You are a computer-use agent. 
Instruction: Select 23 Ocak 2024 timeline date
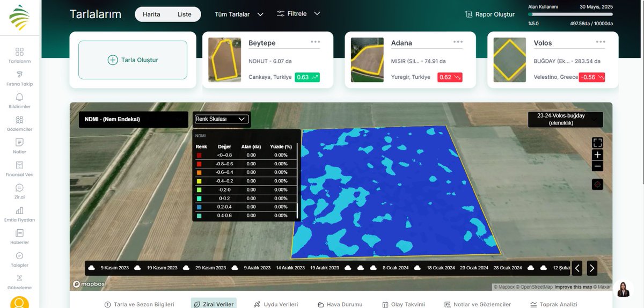point(474,268)
